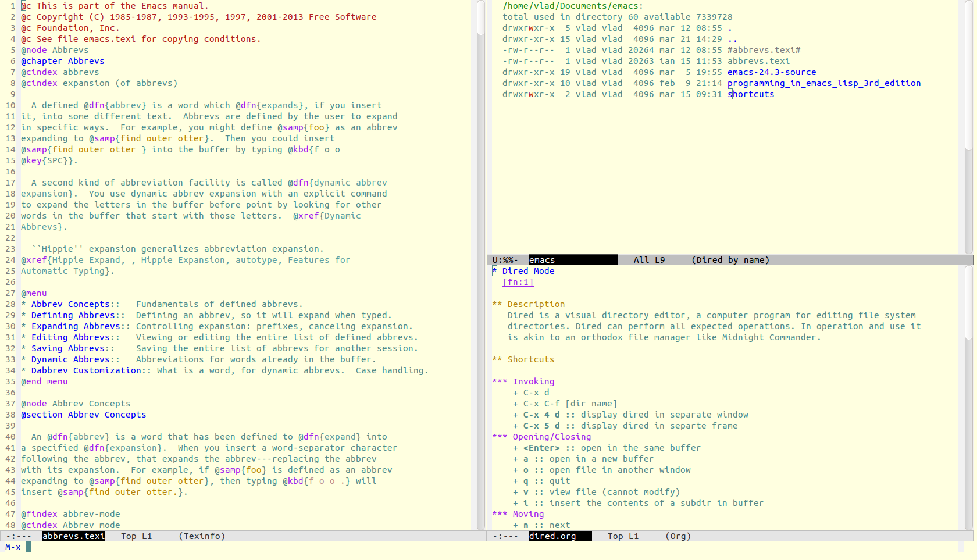Click 'n :: next' list item
This screenshot has width=977, height=560.
[x=541, y=525]
